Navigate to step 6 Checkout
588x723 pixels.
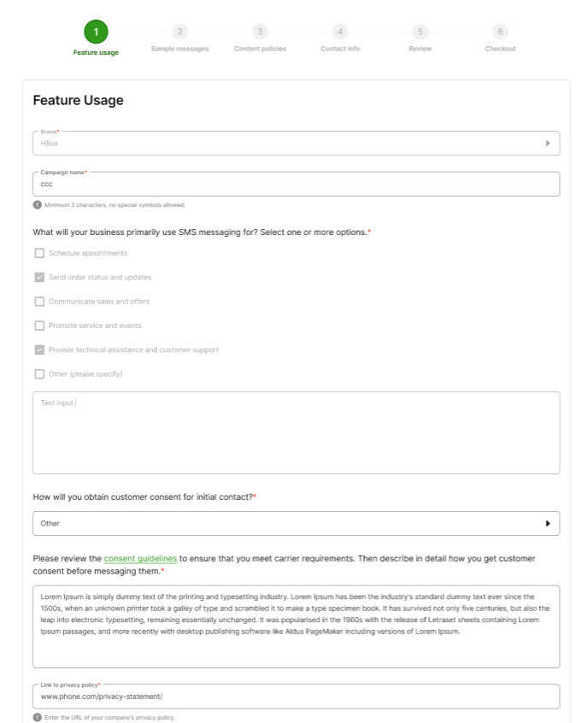click(500, 32)
